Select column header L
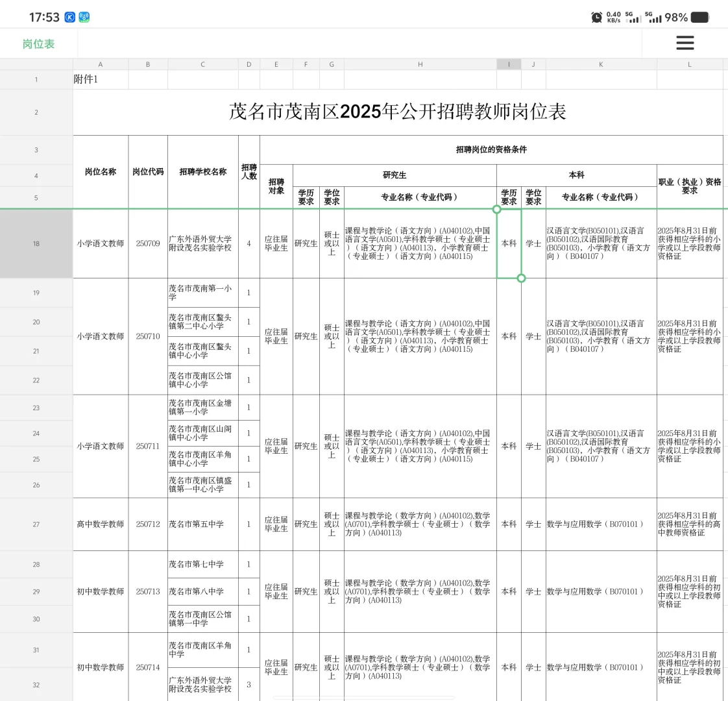Image resolution: width=728 pixels, height=701 pixels. (690, 64)
